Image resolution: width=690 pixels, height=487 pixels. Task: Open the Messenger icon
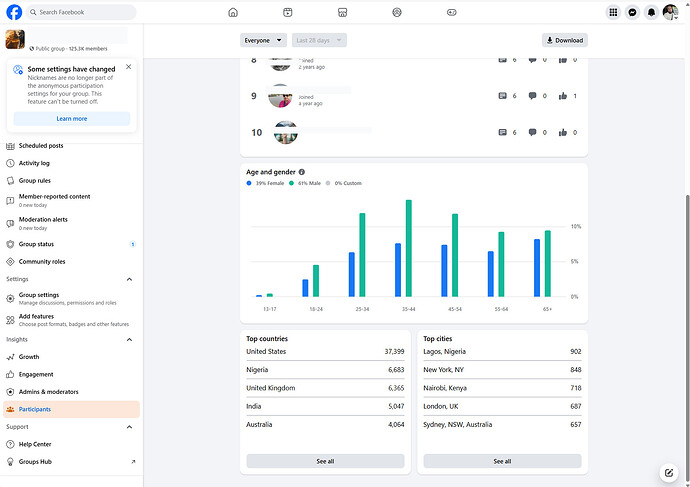(x=632, y=12)
